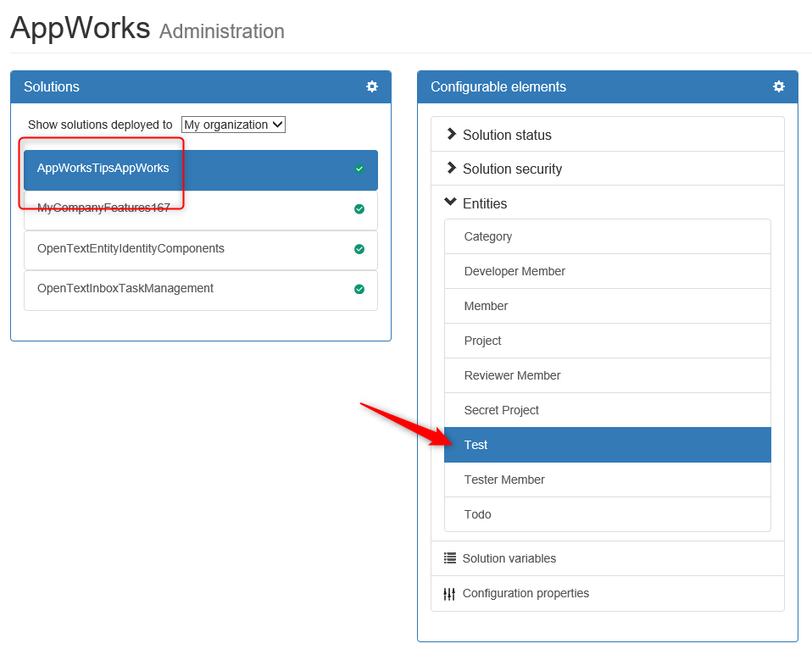Click green check icon for OpenTextInboxTaskManagement
The width and height of the screenshot is (812, 660).
[x=359, y=289]
